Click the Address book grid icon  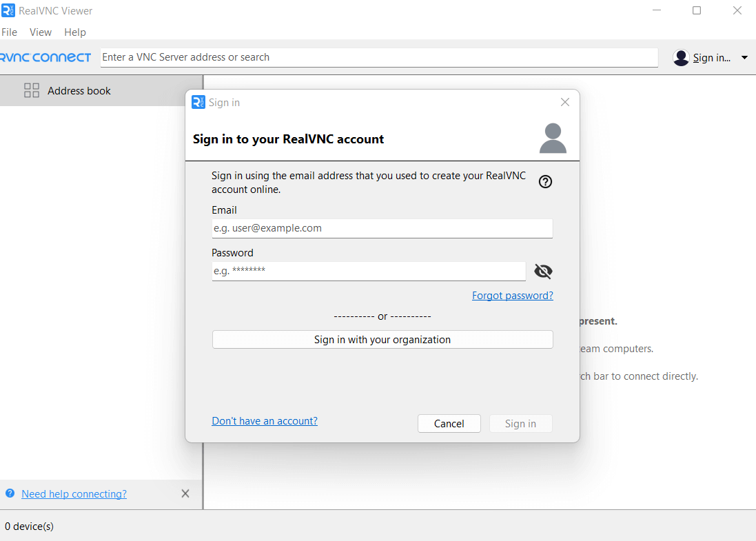(32, 90)
